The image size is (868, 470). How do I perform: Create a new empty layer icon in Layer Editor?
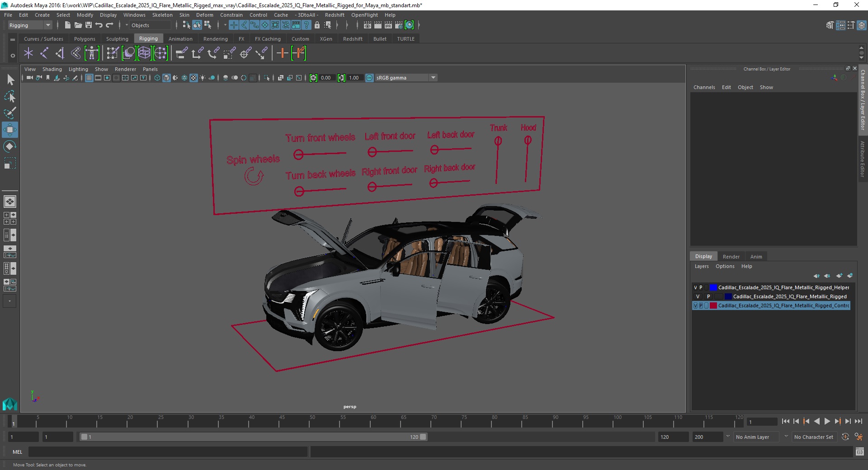(x=840, y=276)
